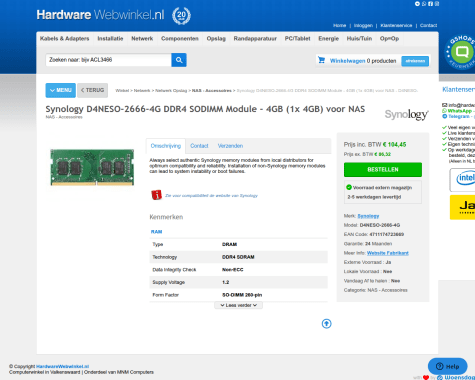The width and height of the screenshot is (475, 380).
Task: Open the Huis/Tuin menu
Action: (359, 39)
